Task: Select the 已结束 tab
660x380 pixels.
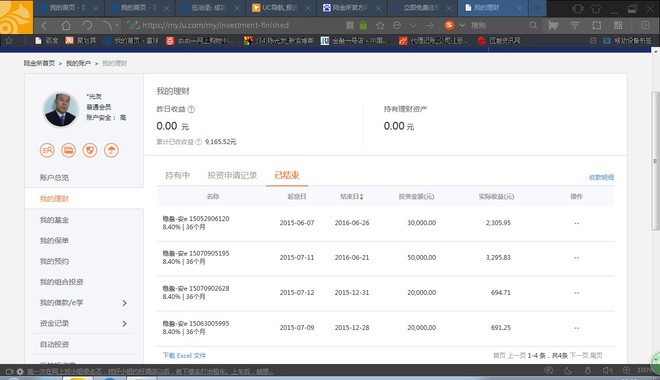Action: [x=287, y=175]
